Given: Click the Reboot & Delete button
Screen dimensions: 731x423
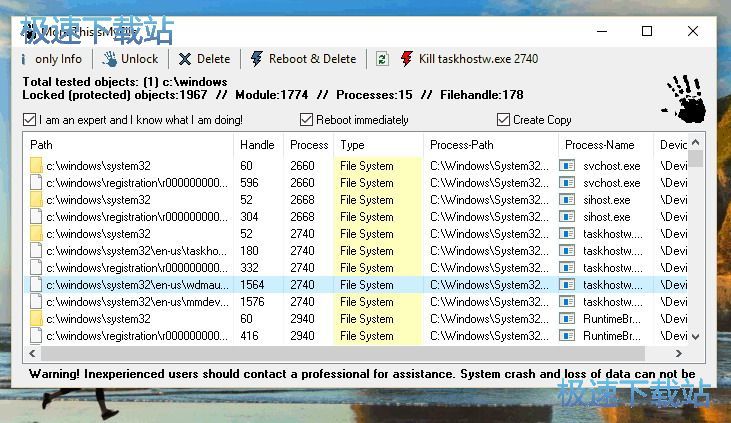Looking at the screenshot, I should pos(303,59).
